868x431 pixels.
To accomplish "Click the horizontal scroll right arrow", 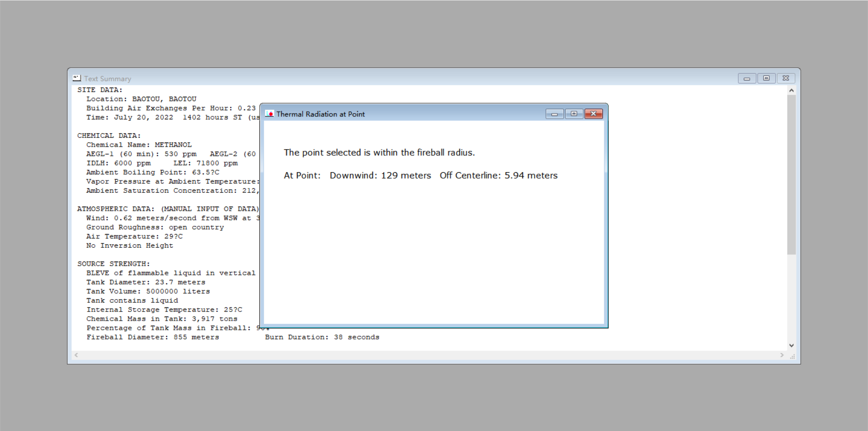I will coord(782,355).
